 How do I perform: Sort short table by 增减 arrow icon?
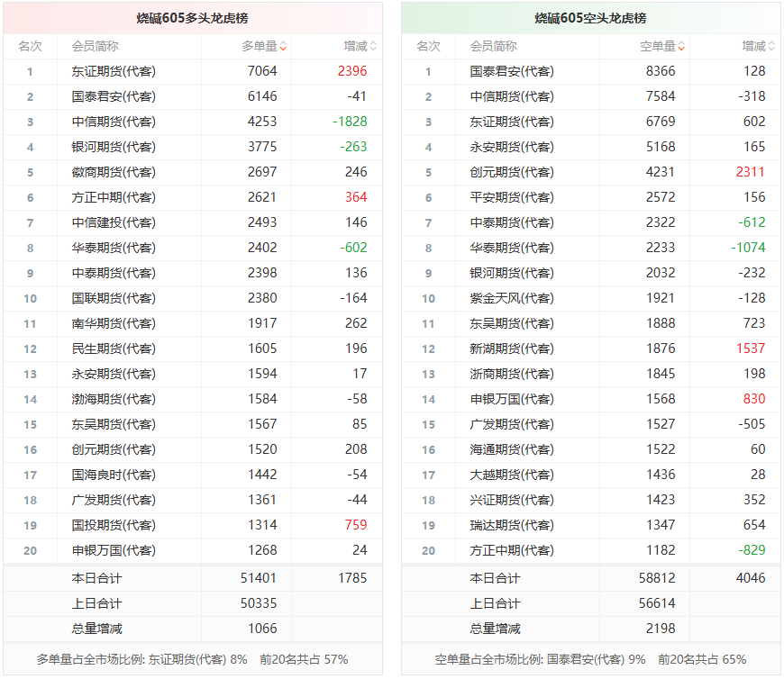coord(771,47)
